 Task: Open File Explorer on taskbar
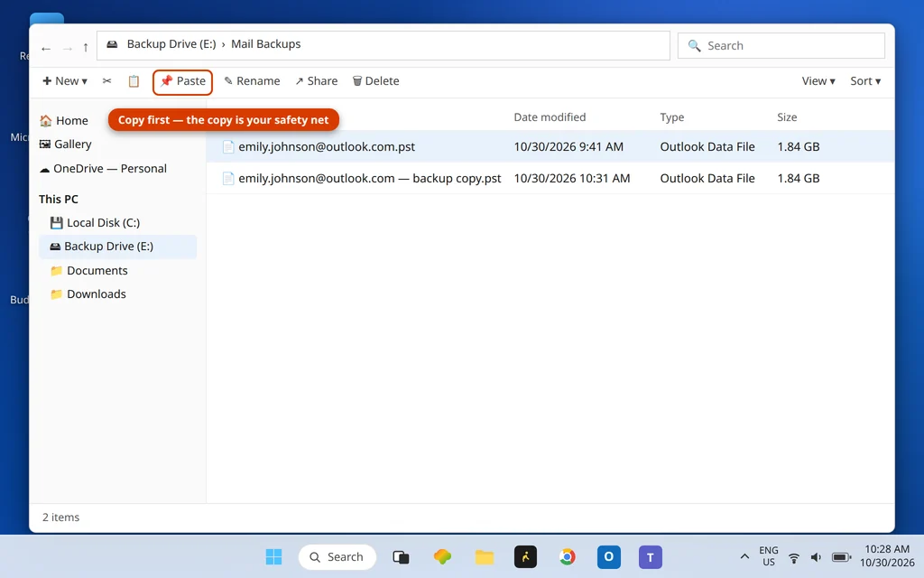coord(484,556)
